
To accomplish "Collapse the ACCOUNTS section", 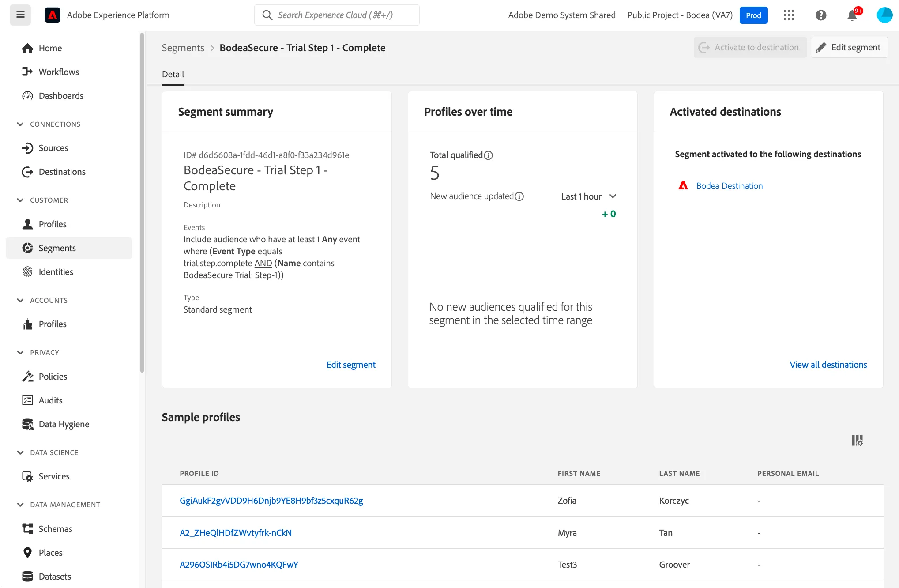I will 42,300.
